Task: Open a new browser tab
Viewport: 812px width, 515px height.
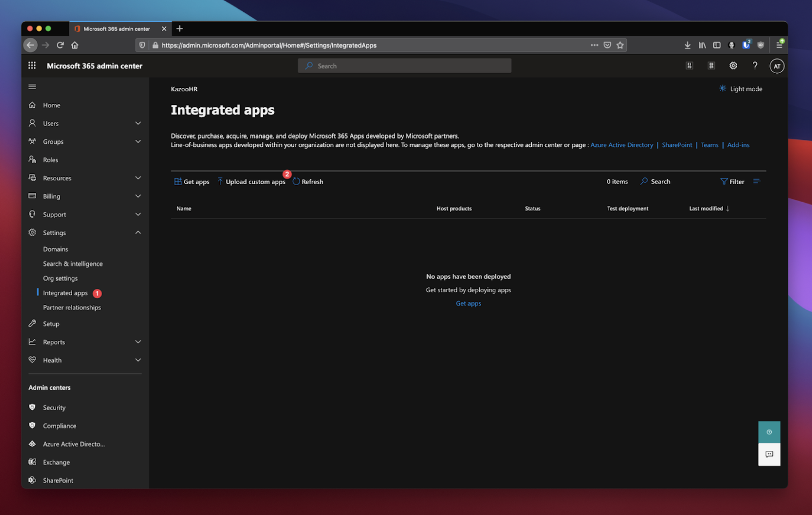Action: (x=180, y=28)
